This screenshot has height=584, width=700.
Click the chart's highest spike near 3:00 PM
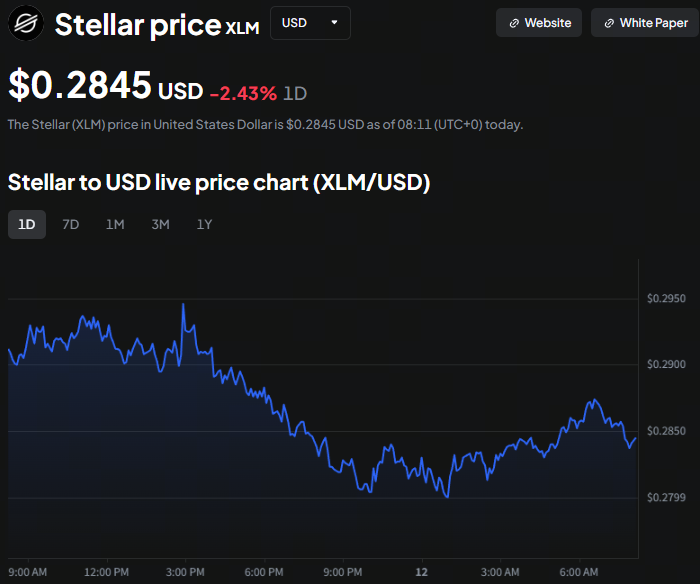pos(183,304)
